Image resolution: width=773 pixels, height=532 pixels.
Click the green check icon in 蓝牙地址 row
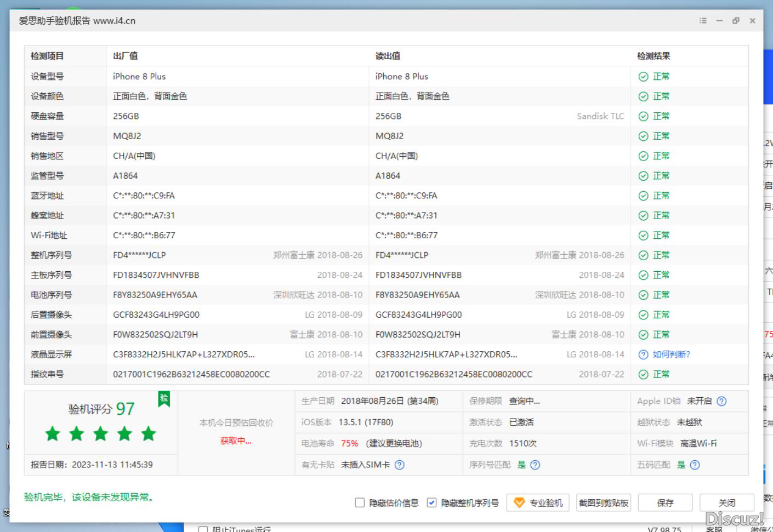click(x=644, y=196)
